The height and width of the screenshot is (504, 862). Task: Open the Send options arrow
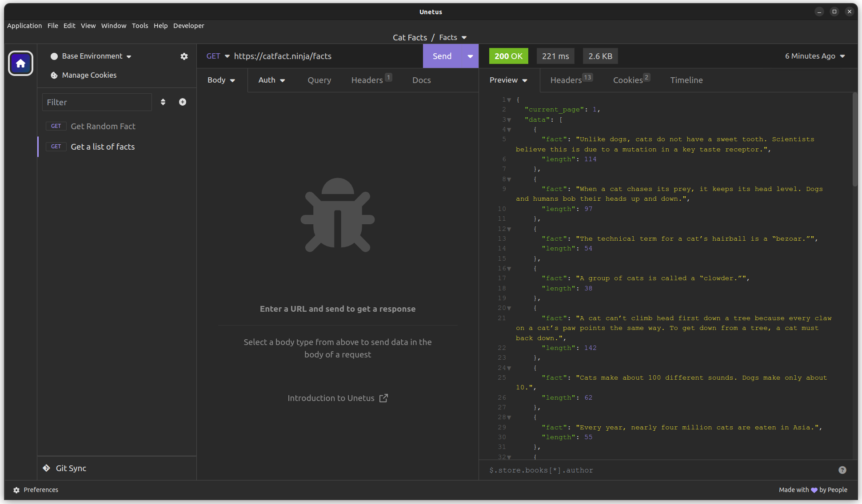(470, 56)
